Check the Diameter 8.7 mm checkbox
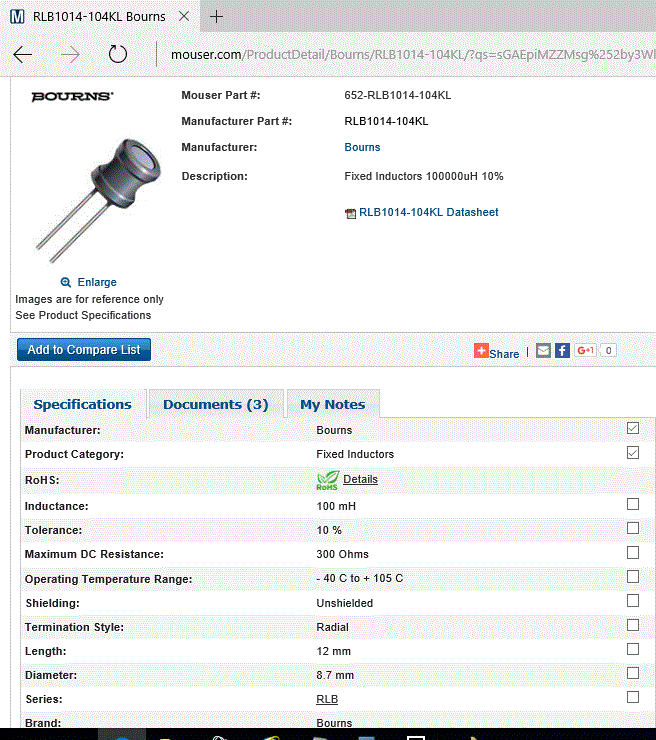Image resolution: width=656 pixels, height=740 pixels. pyautogui.click(x=633, y=673)
